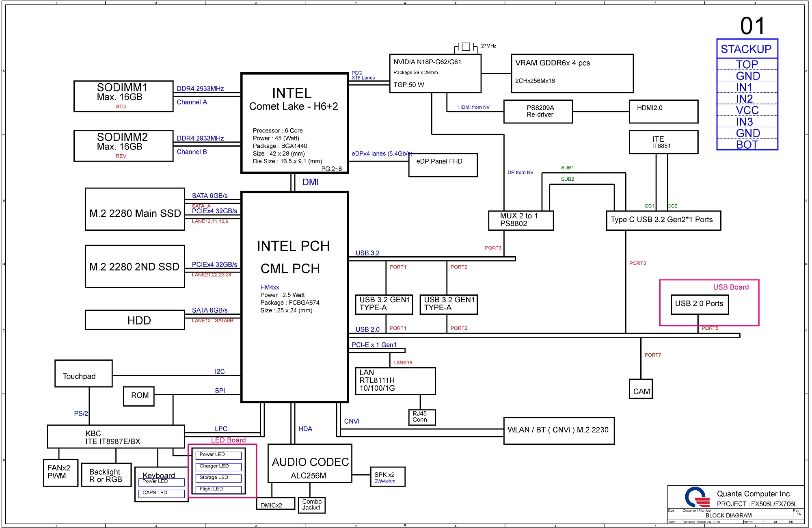The image size is (812, 528).
Task: Click the TOP layer in STACKUP table
Action: (747, 64)
